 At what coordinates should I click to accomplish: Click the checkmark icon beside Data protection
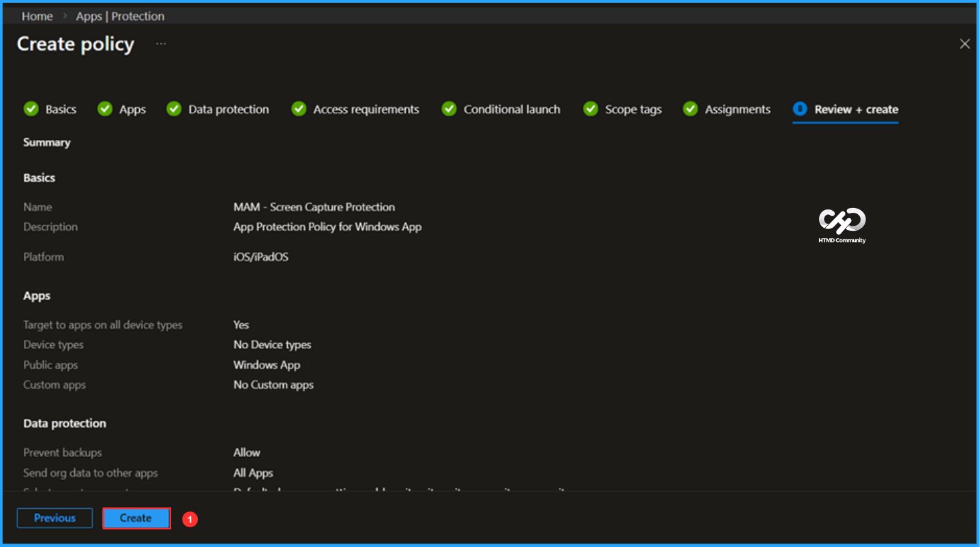pyautogui.click(x=174, y=109)
